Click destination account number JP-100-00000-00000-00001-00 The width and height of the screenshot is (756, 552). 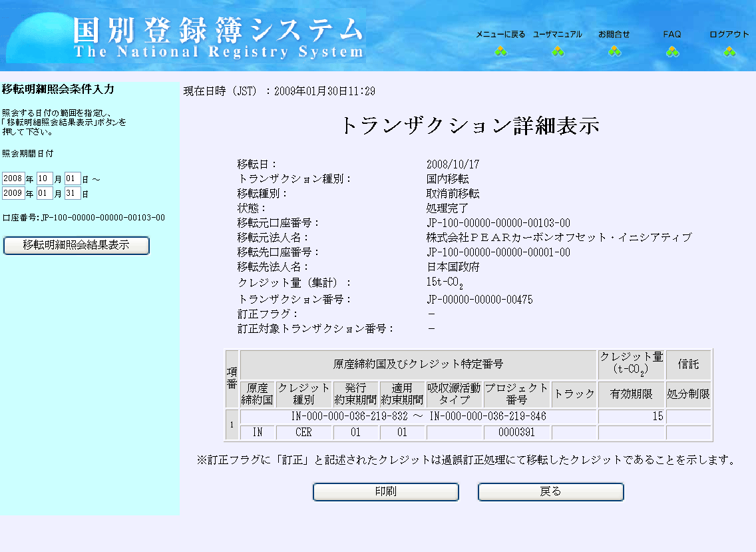click(x=498, y=252)
